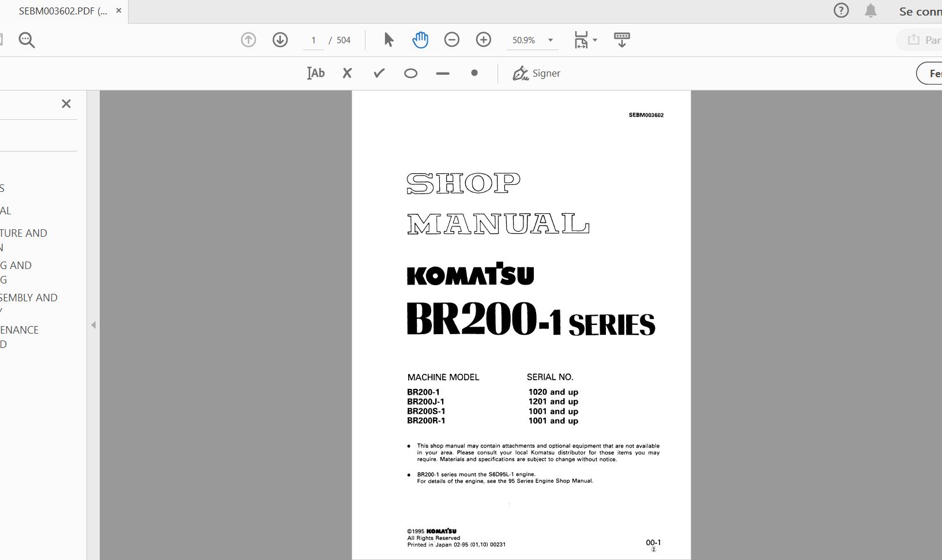The image size is (942, 560).
Task: Collapse the left panel arrow handle
Action: pos(93,325)
